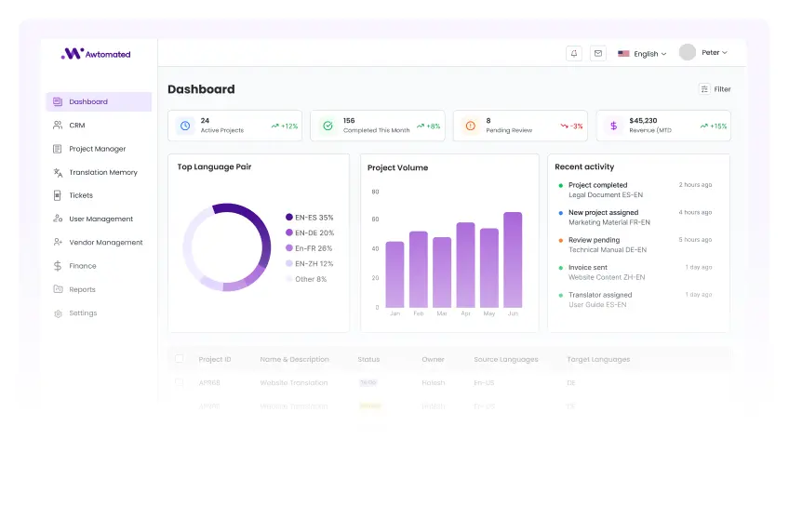Click the Translation Memory sidebar icon

point(58,172)
